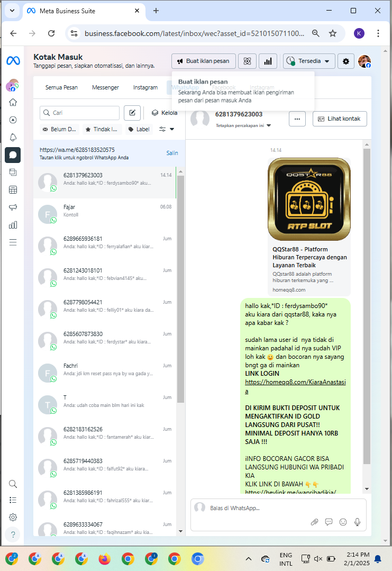
Task: Click the browser zoom magnifier icon
Action: [316, 33]
